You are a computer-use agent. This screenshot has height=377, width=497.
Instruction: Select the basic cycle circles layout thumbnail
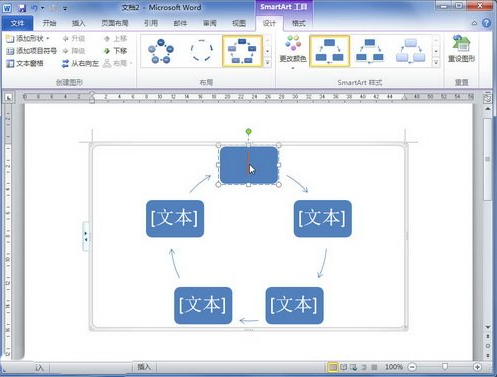(x=161, y=51)
